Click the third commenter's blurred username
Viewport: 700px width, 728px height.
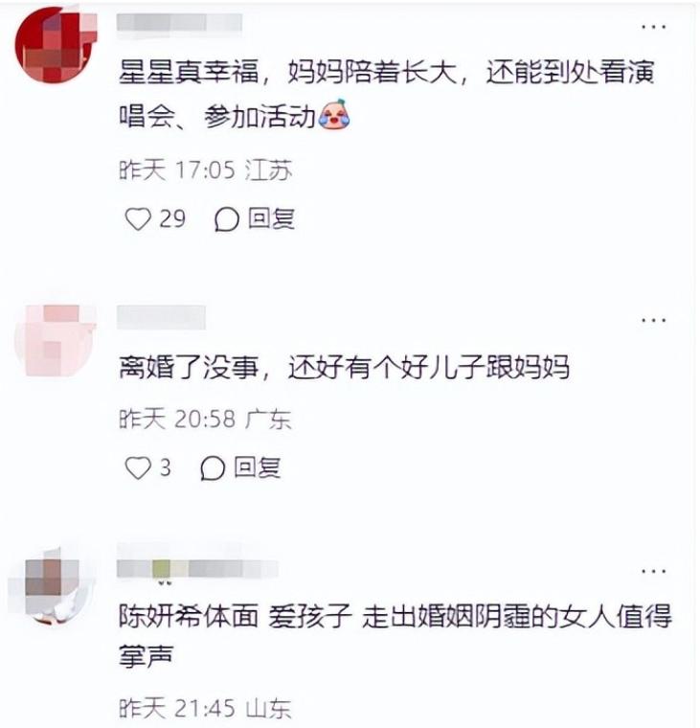click(x=197, y=568)
